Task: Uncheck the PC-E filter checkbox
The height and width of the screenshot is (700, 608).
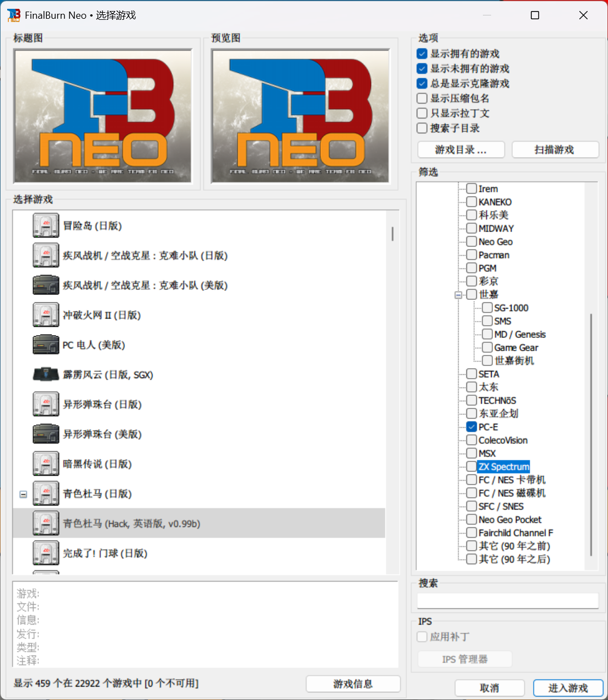Action: pos(471,427)
